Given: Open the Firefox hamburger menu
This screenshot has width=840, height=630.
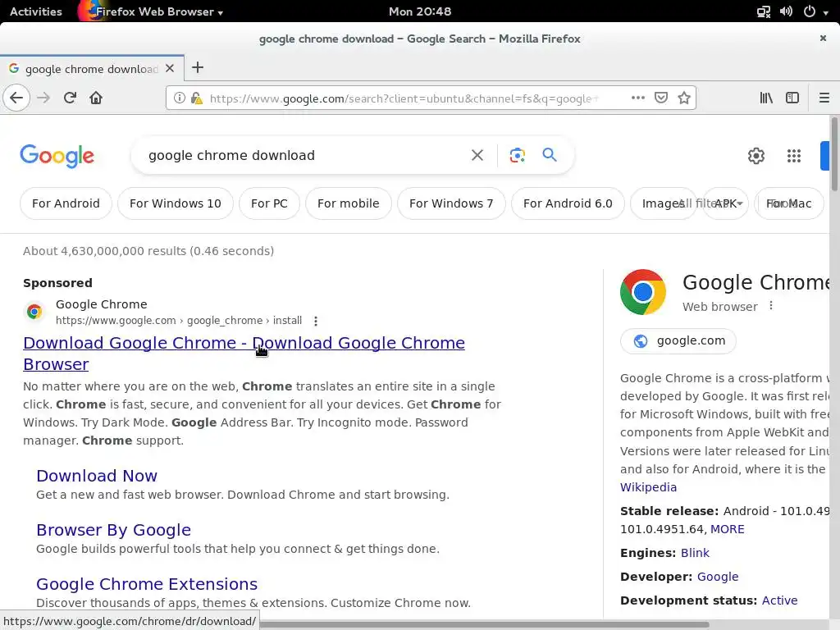Looking at the screenshot, I should pyautogui.click(x=824, y=98).
